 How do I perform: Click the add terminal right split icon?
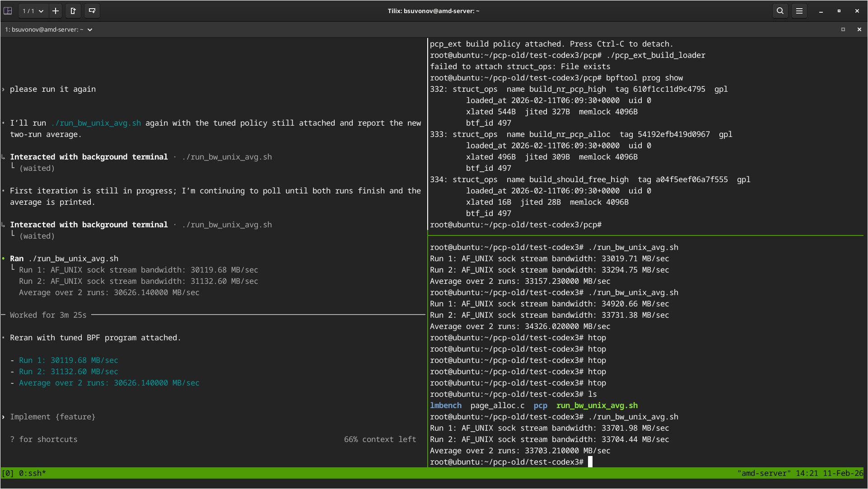[73, 11]
